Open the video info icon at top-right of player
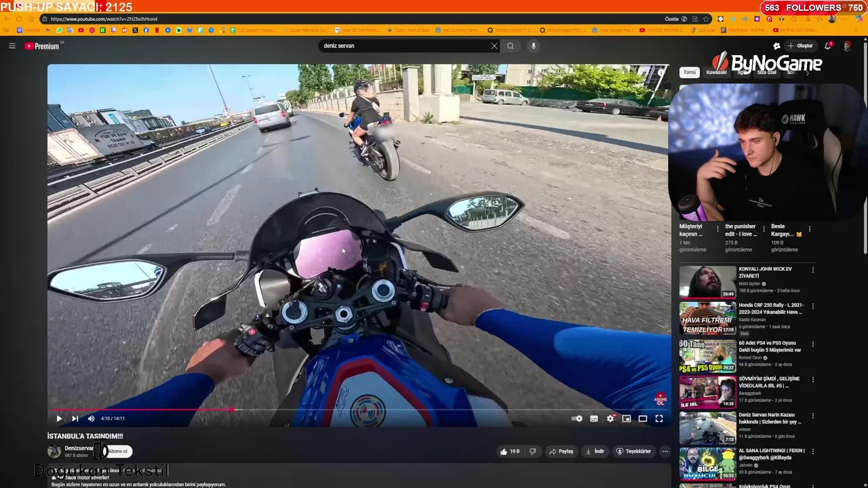Screen dimensions: 868x488 [x=661, y=72]
